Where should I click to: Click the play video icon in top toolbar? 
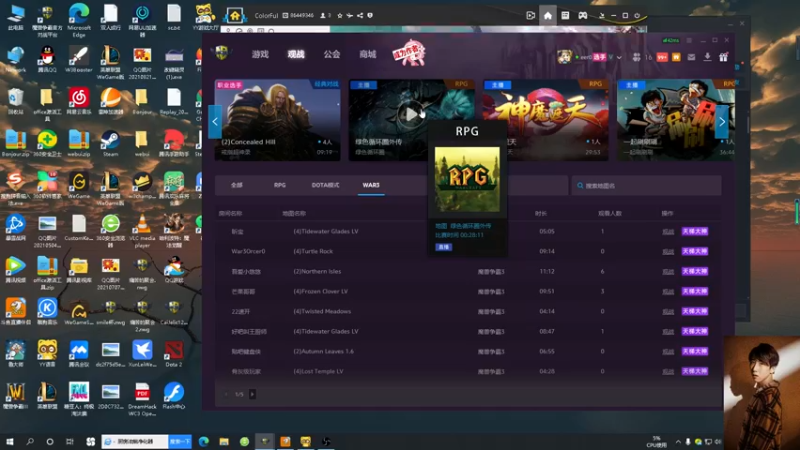[x=530, y=15]
